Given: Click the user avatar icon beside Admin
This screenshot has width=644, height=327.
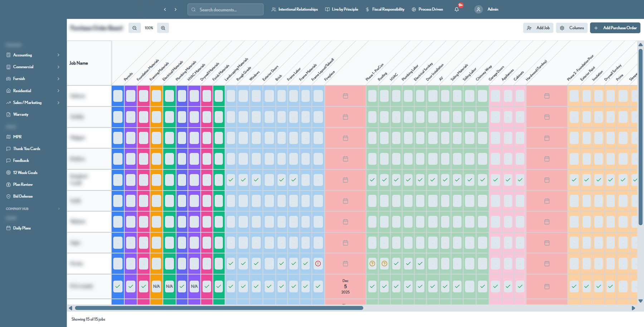Looking at the screenshot, I should (479, 10).
